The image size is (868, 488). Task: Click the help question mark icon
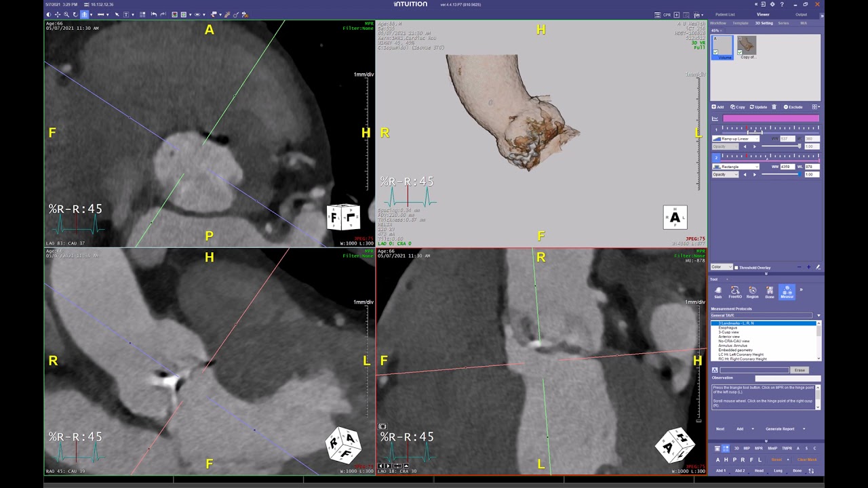(x=782, y=5)
